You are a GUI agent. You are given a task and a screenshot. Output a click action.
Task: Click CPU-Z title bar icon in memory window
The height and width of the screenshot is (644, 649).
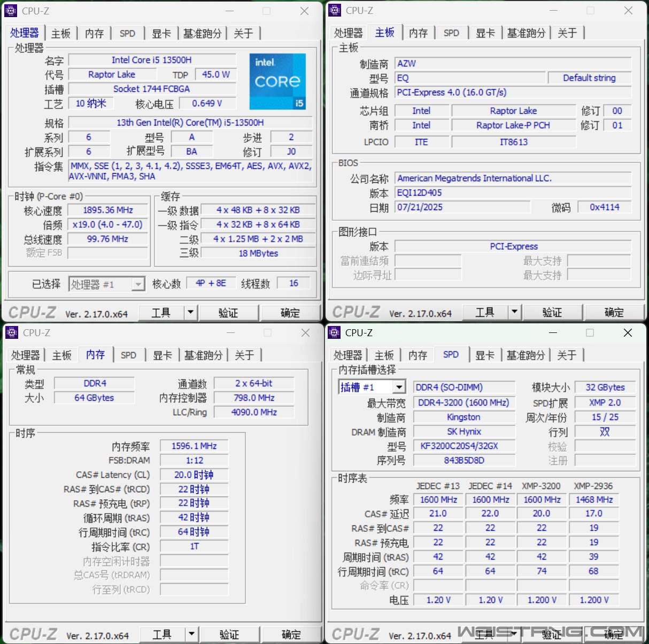pos(12,332)
